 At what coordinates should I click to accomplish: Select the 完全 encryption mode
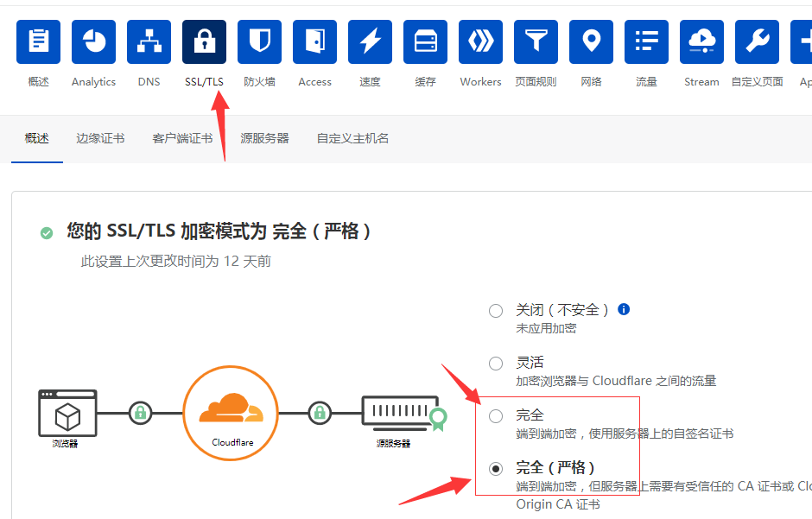pos(496,416)
